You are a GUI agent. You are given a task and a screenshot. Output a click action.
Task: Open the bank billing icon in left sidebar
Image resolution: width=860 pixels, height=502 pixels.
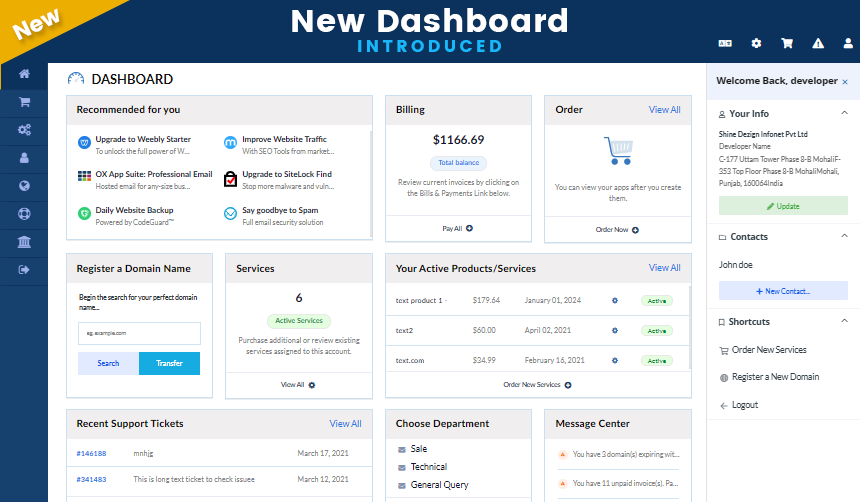(24, 242)
